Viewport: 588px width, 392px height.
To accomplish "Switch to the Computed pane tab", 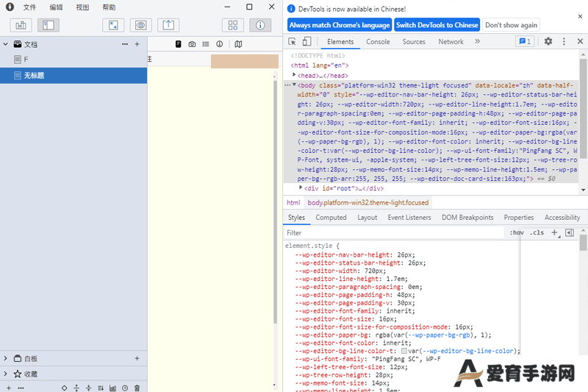I will point(331,218).
